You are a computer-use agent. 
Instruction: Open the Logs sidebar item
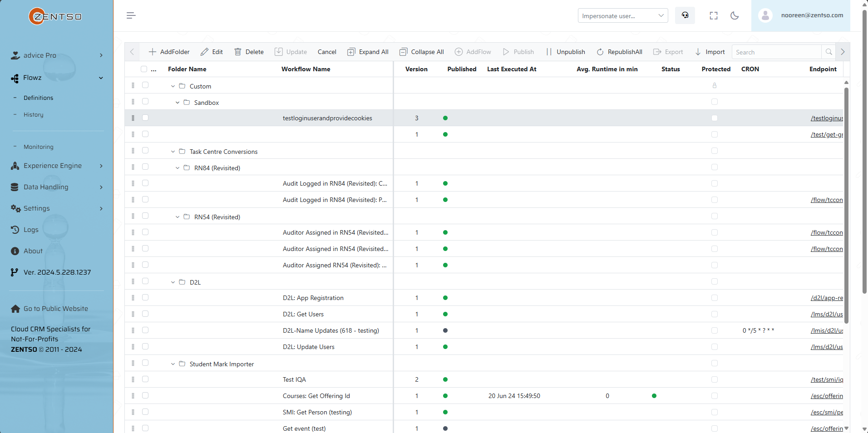tap(31, 230)
